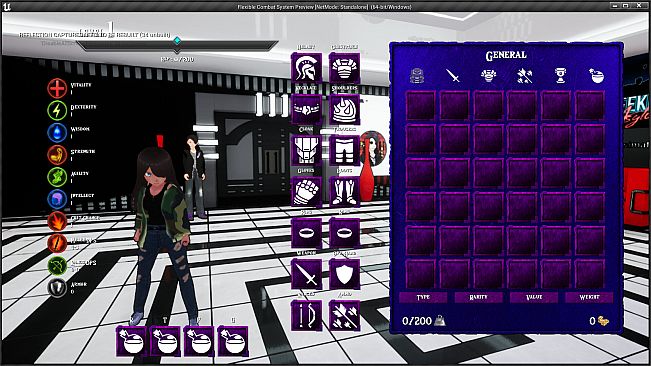651x366 pixels.
Task: Click the bow ranged weapon slot
Action: [306, 315]
